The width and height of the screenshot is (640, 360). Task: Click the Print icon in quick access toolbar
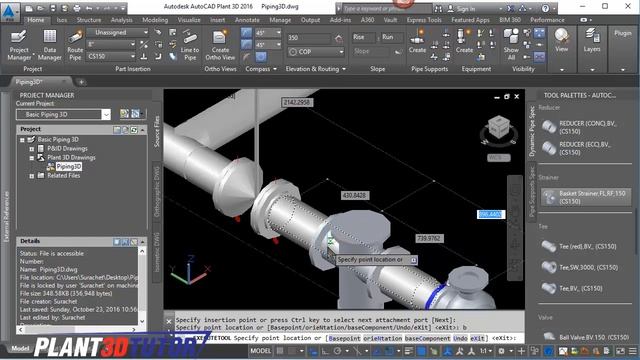point(76,8)
